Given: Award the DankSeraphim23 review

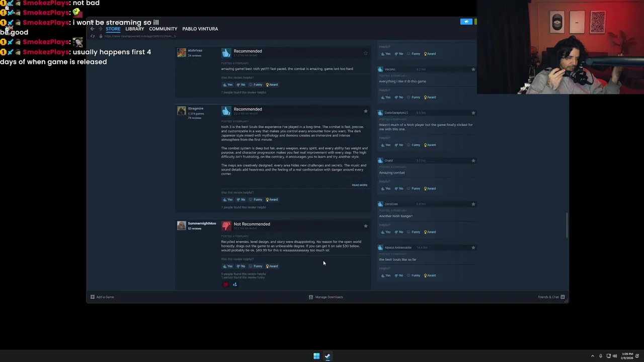Looking at the screenshot, I should [430, 145].
